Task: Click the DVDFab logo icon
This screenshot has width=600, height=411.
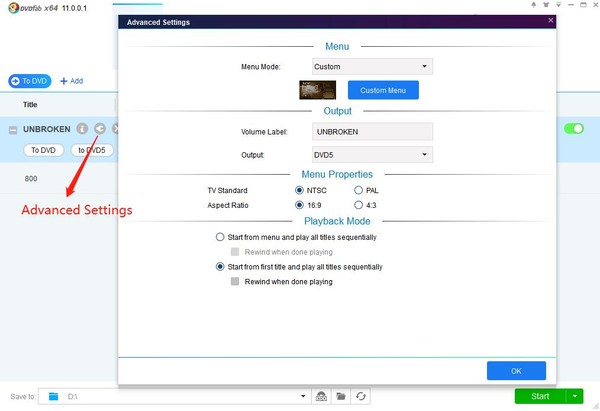Action: tap(13, 8)
